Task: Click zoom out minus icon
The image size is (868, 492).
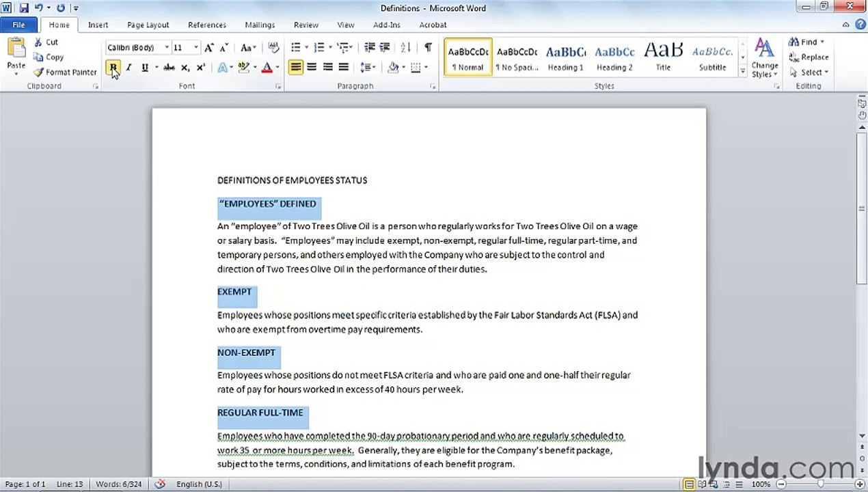Action: [x=780, y=484]
